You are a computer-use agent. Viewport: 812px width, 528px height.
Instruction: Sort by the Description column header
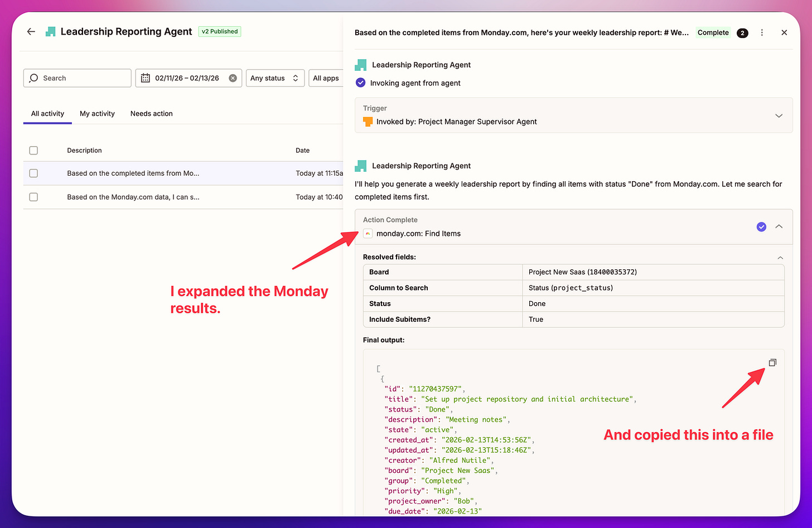[84, 151]
